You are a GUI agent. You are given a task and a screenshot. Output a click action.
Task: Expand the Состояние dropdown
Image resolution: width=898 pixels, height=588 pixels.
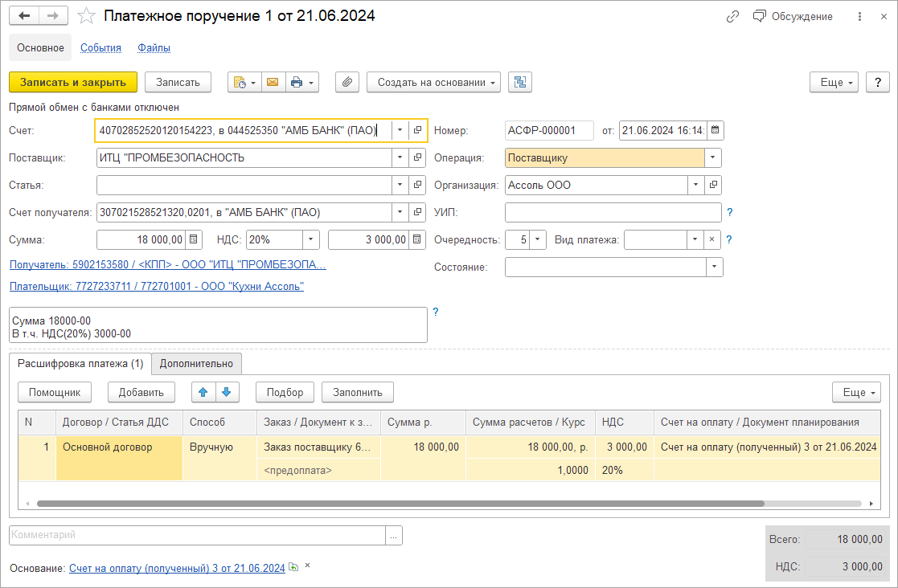coord(714,267)
